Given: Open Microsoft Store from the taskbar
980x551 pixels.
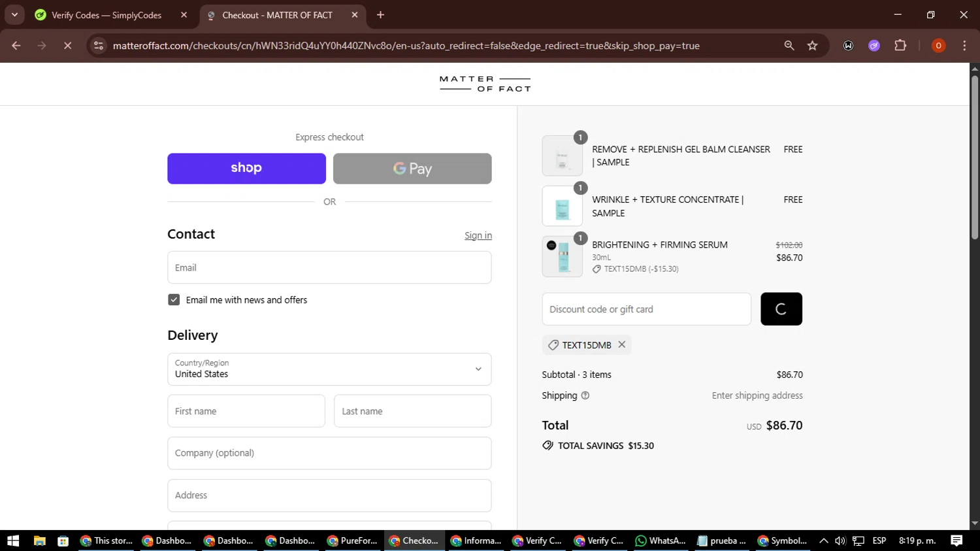Looking at the screenshot, I should point(63,541).
